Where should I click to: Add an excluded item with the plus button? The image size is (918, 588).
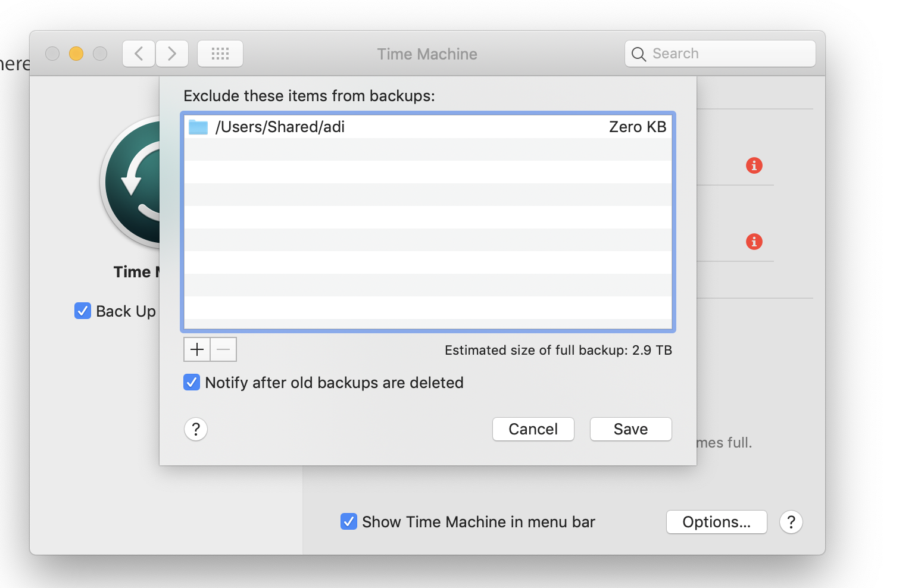[x=197, y=349]
